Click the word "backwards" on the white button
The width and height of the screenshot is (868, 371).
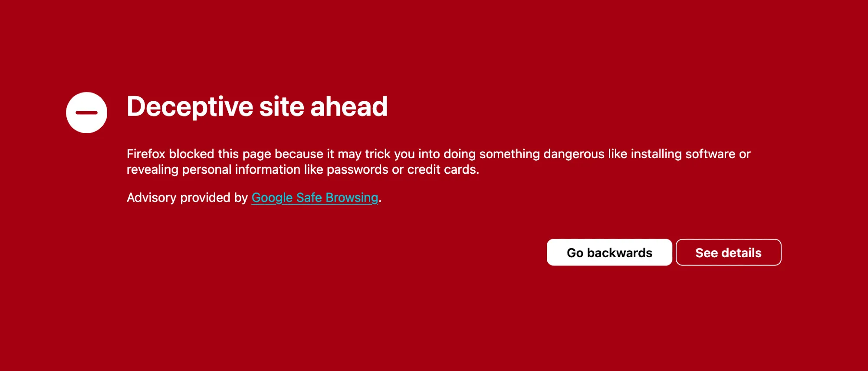coord(619,252)
